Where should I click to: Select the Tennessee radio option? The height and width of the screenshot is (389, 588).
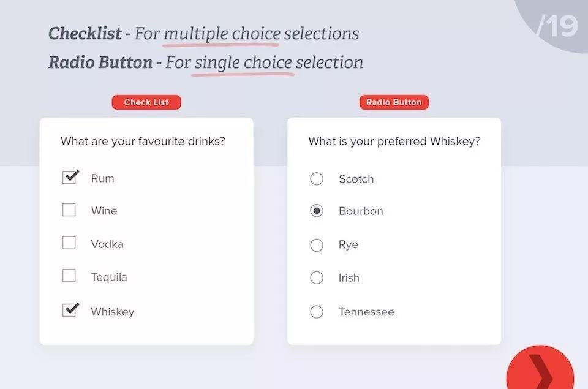tap(317, 312)
